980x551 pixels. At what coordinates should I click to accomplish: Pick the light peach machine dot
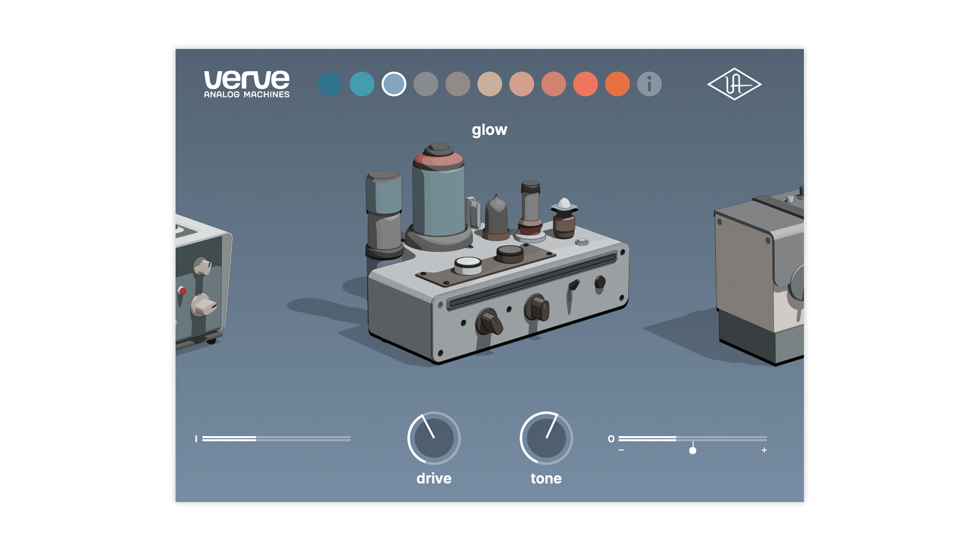pos(522,84)
